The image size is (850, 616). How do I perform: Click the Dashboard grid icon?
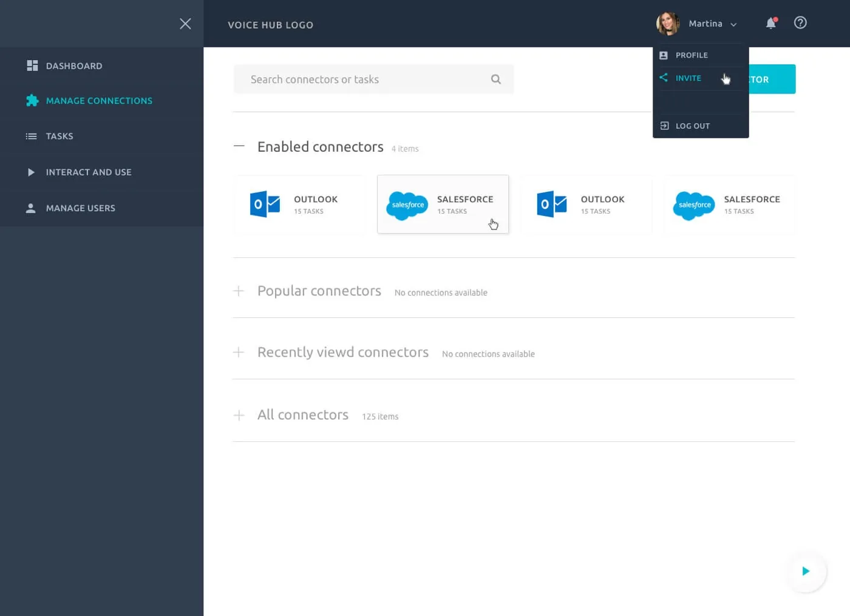pyautogui.click(x=32, y=66)
